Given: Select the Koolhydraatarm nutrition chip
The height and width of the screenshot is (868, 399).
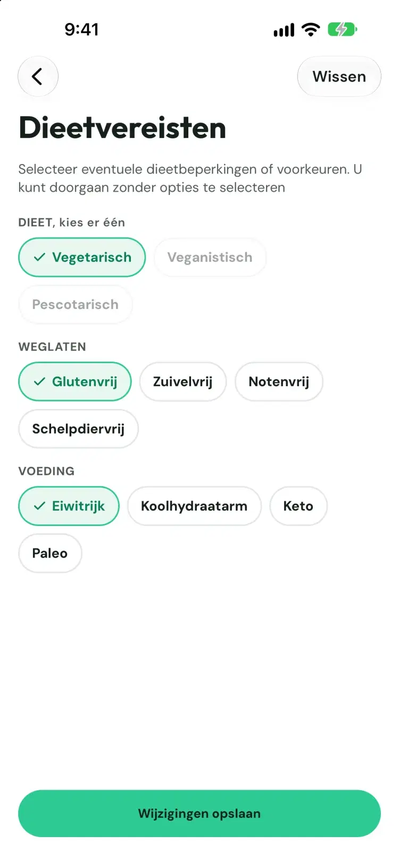Looking at the screenshot, I should tap(194, 506).
